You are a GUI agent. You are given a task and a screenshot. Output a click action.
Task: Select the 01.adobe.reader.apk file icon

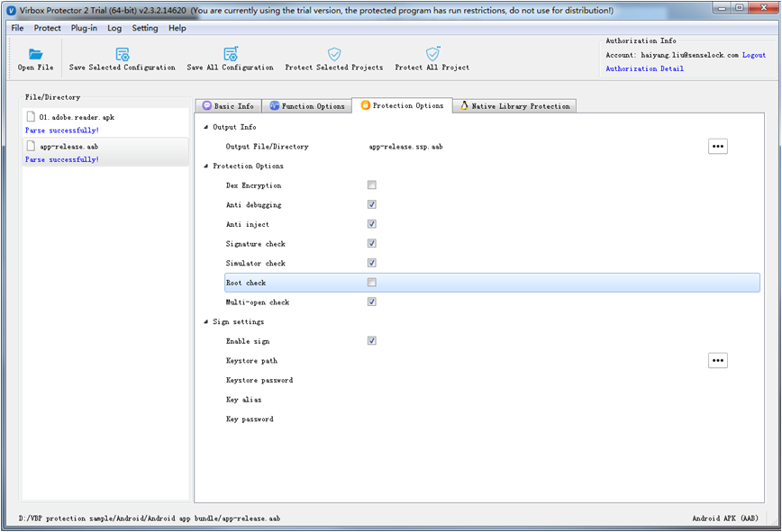pos(31,116)
